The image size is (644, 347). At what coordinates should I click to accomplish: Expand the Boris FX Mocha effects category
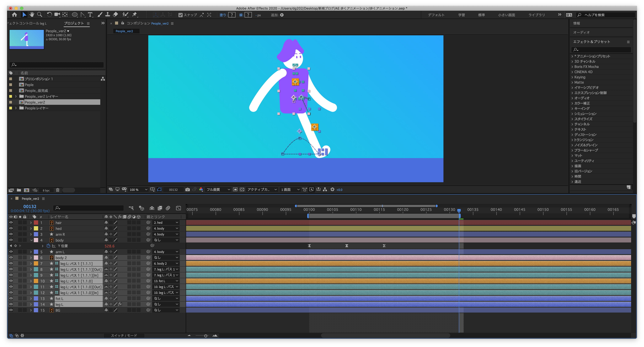572,67
